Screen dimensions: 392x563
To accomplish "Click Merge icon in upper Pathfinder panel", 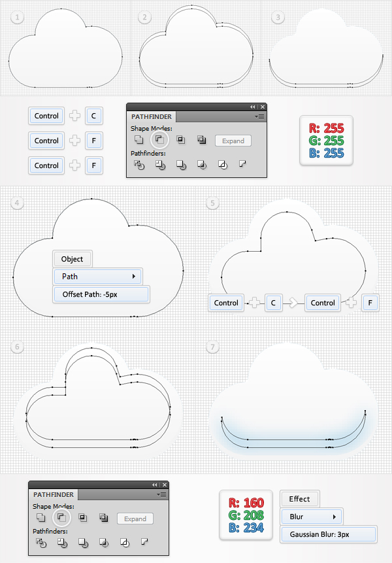I will pyautogui.click(x=181, y=165).
